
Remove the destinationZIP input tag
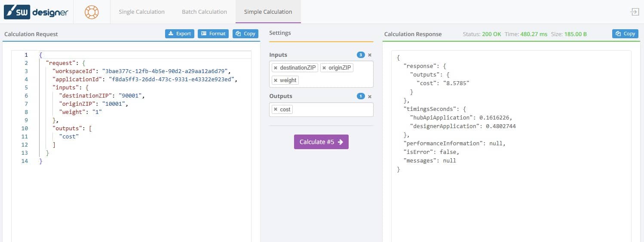tap(276, 68)
